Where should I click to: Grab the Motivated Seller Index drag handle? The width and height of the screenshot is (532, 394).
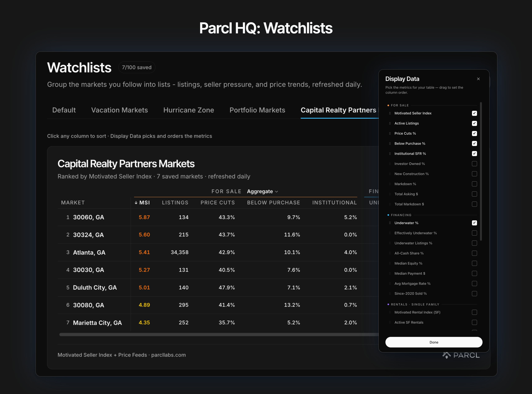pos(390,113)
